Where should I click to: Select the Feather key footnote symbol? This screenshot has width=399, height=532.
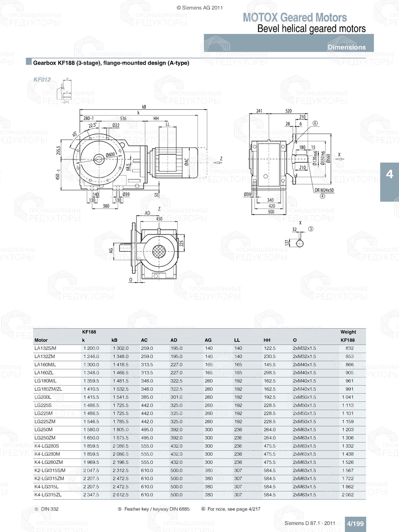119,509
